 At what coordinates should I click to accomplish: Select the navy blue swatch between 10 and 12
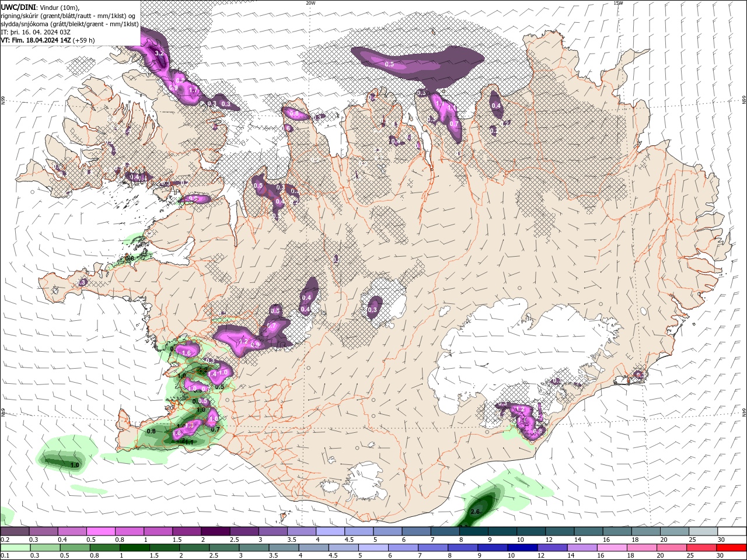pos(522,548)
